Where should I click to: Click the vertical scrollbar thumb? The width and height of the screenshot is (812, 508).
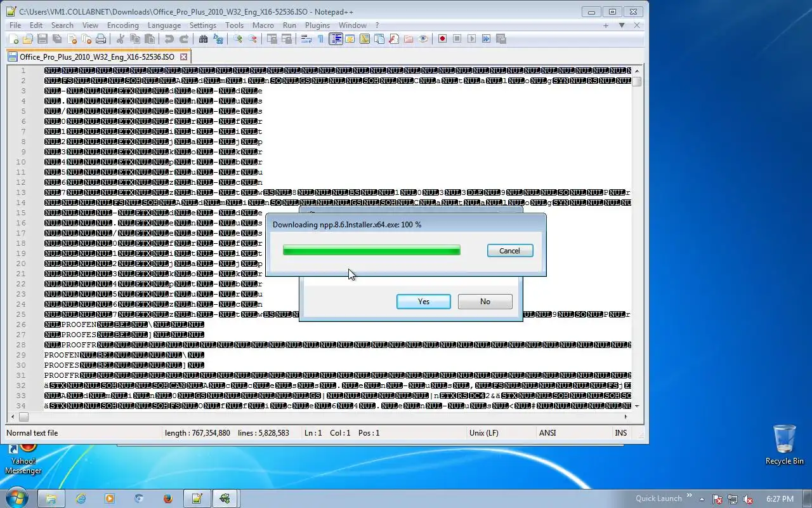[637, 81]
